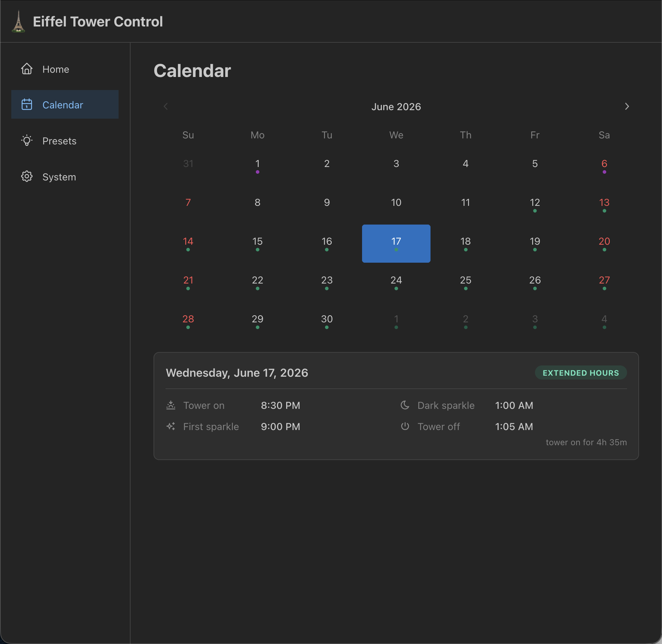Select Saturday June 6
Viewport: 662px width, 644px height.
(x=604, y=166)
